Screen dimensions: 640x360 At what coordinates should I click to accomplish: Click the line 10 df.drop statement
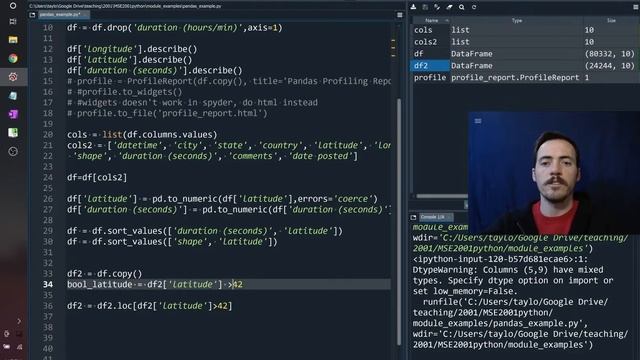(x=175, y=28)
